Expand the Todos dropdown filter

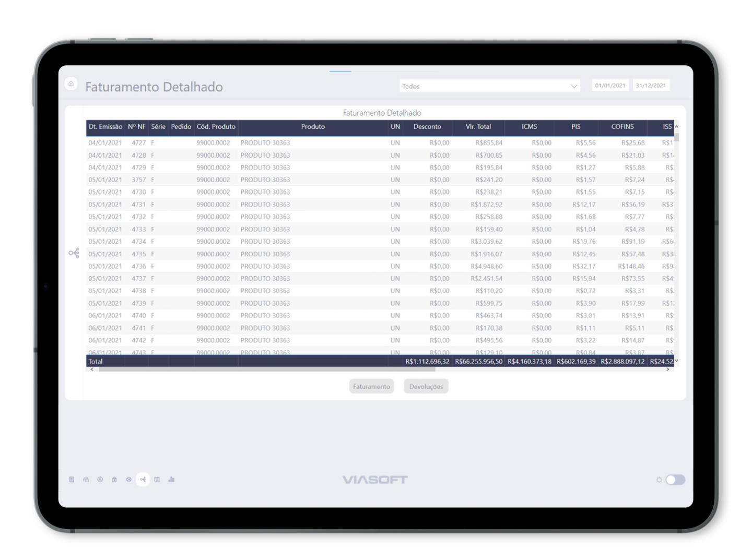pyautogui.click(x=490, y=86)
